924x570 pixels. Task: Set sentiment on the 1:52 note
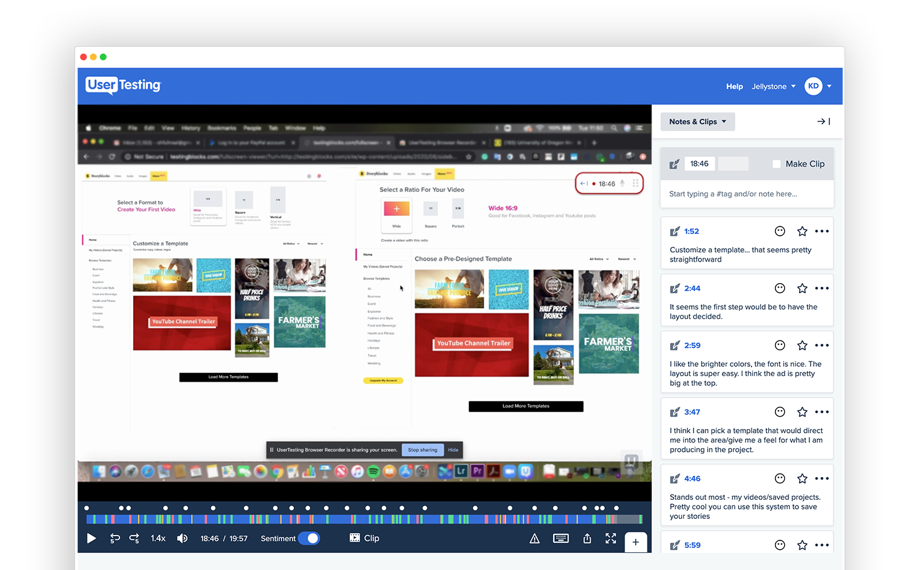pyautogui.click(x=780, y=231)
